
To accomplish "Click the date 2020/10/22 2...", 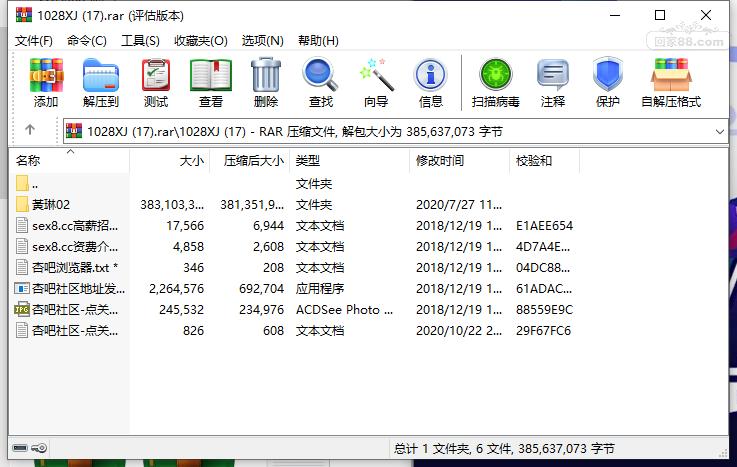I will (x=459, y=331).
